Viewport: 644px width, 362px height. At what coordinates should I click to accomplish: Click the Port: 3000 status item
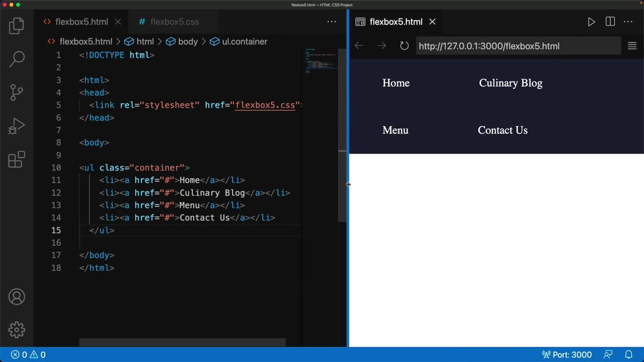(567, 354)
